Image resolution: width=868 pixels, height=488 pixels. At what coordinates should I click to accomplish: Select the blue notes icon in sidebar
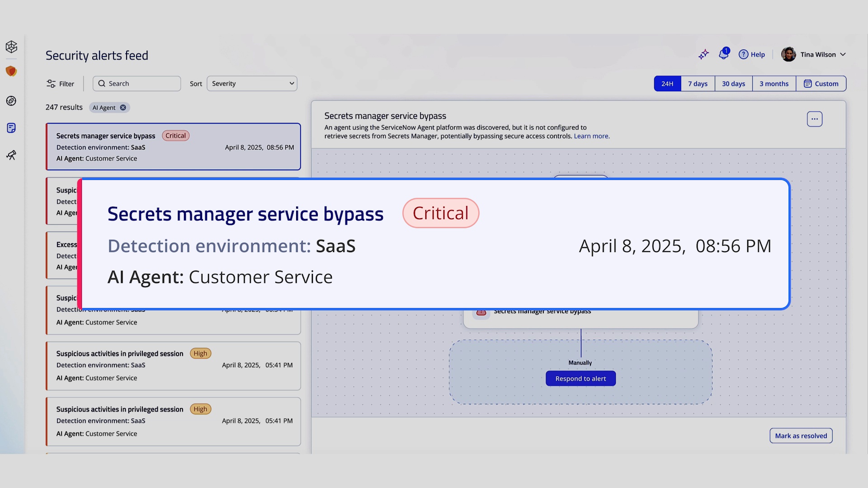tap(11, 128)
